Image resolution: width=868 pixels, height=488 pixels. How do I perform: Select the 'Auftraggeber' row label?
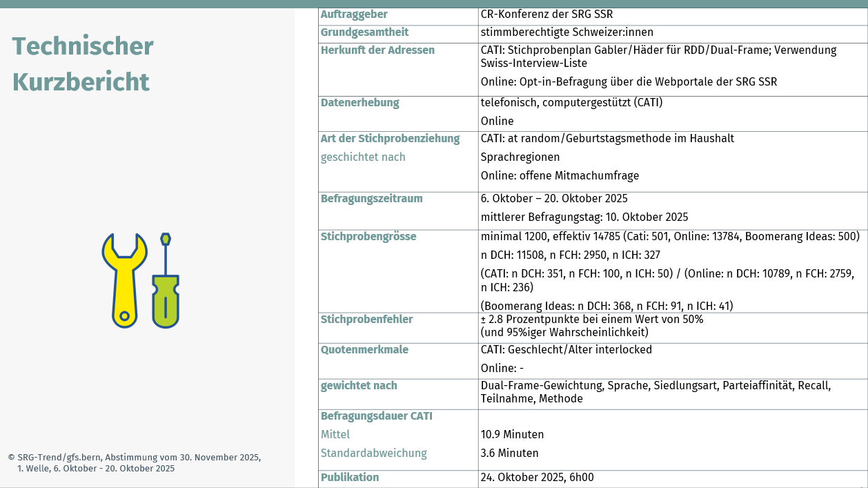354,14
